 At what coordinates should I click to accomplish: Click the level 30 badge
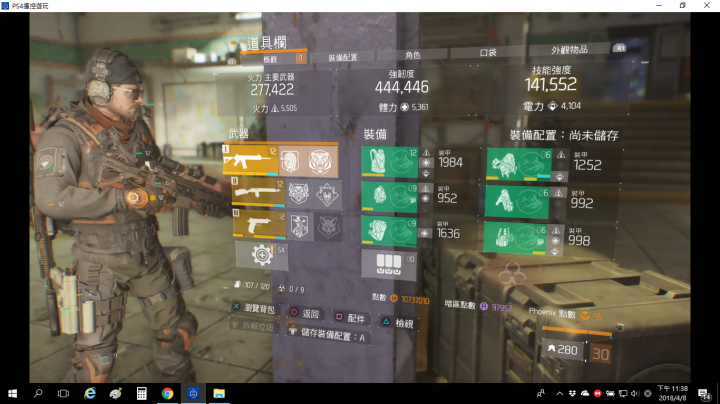point(601,354)
